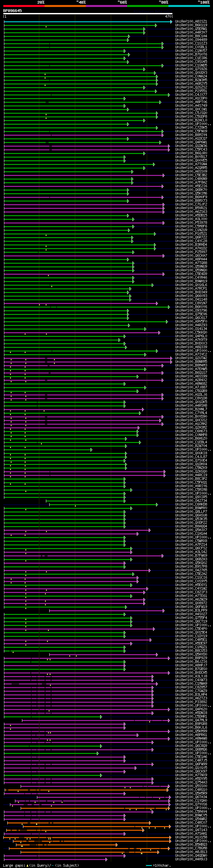Select the label UniRef100_Q2KGQ0

tap(191, 472)
